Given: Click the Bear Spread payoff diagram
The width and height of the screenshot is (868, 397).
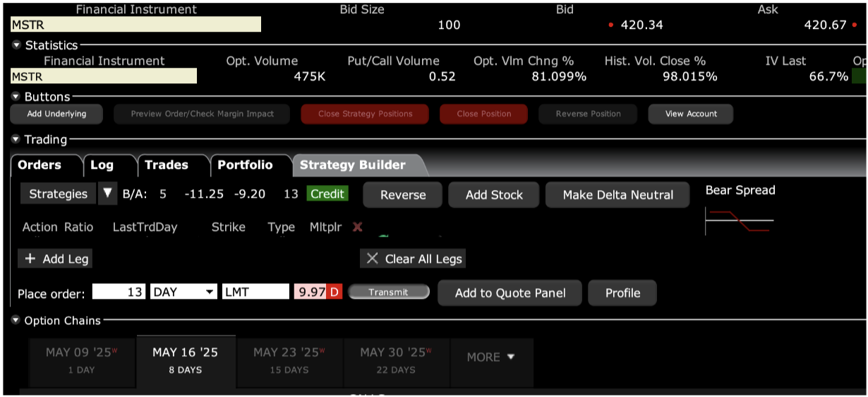Looking at the screenshot, I should (739, 221).
